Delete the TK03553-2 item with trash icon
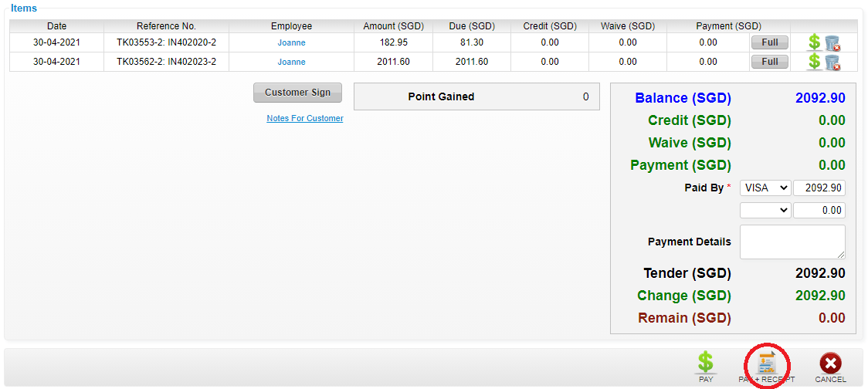The width and height of the screenshot is (868, 389). tap(832, 43)
